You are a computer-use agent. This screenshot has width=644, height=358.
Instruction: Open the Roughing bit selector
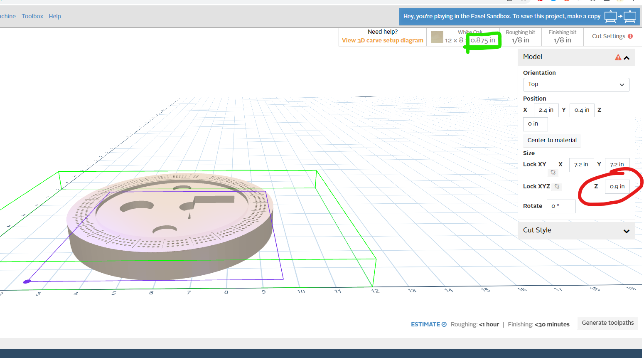pos(520,37)
